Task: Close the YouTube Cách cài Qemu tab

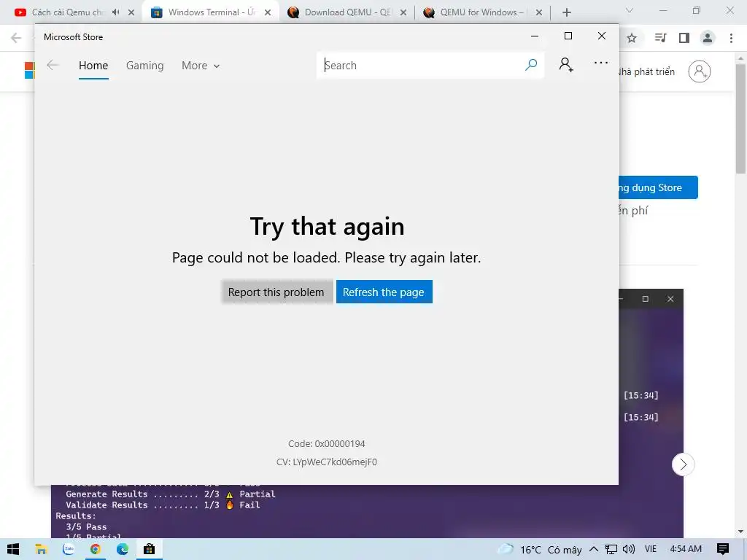Action: pos(131,12)
